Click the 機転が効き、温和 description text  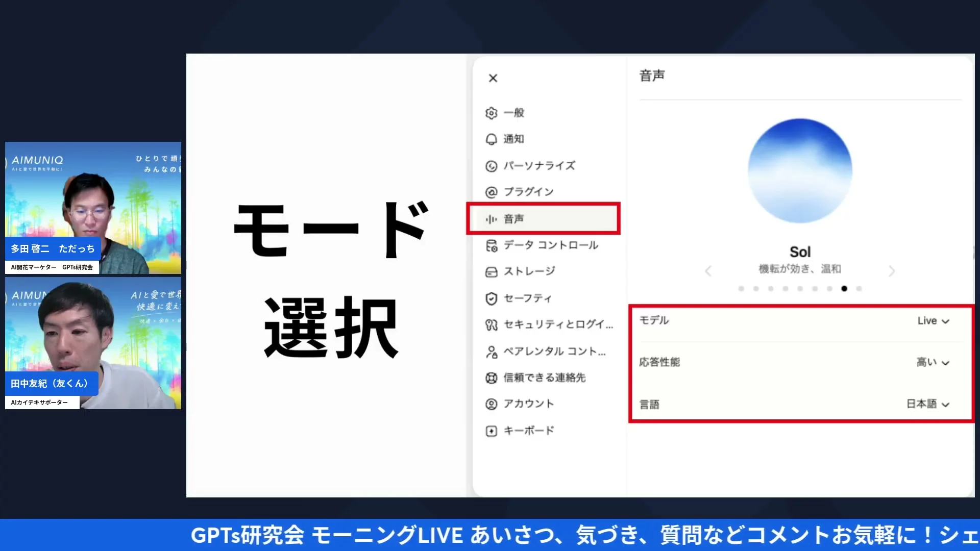point(800,269)
